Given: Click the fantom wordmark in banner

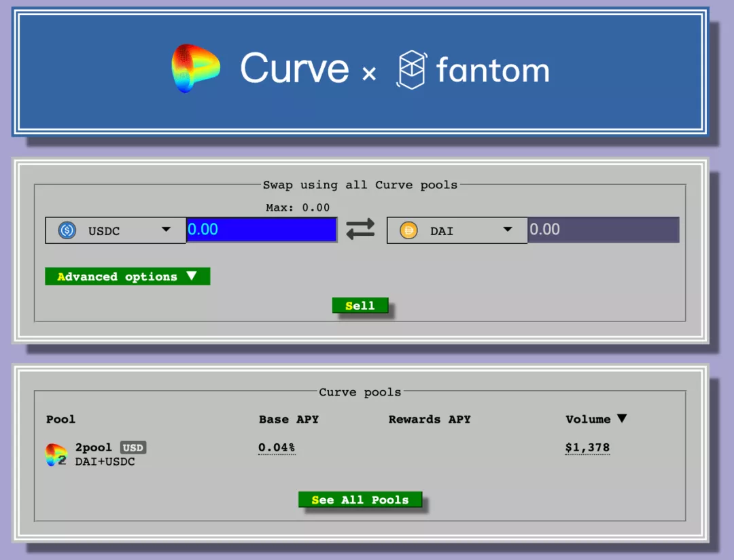Looking at the screenshot, I should pos(493,70).
